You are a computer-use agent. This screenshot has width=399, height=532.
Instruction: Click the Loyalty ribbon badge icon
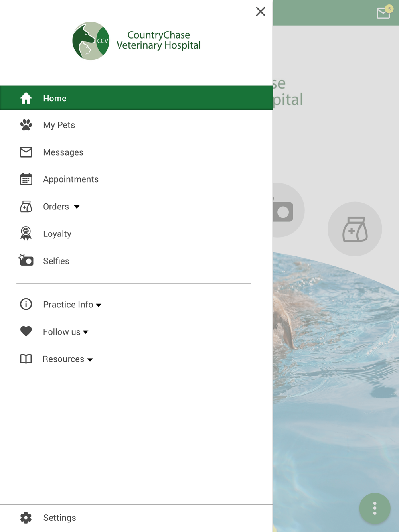(26, 234)
